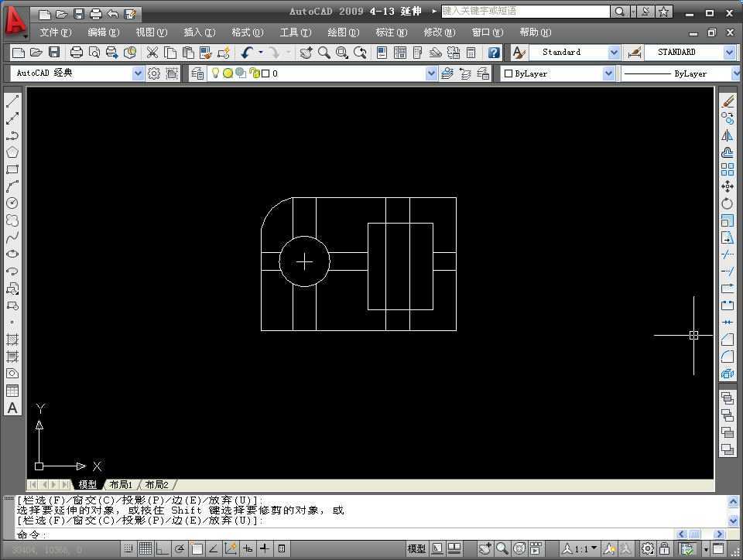This screenshot has height=560, width=743.
Task: Open the 修改(M) menu
Action: coord(440,32)
